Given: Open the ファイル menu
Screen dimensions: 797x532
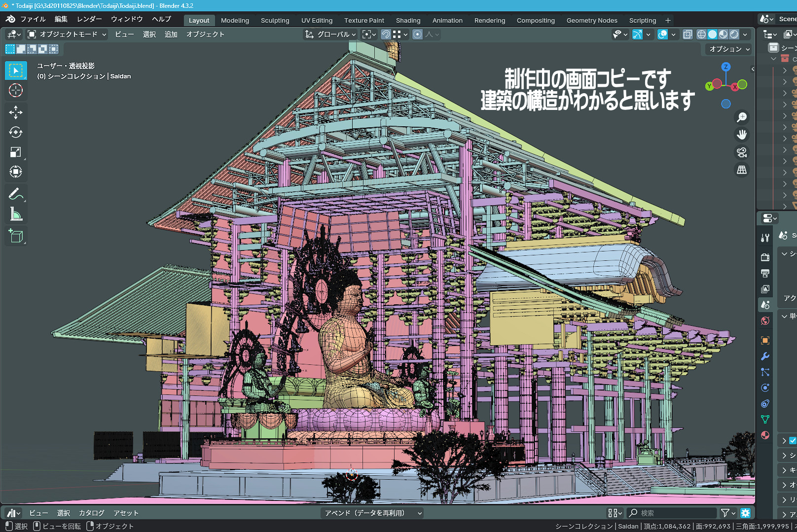Looking at the screenshot, I should coord(33,19).
